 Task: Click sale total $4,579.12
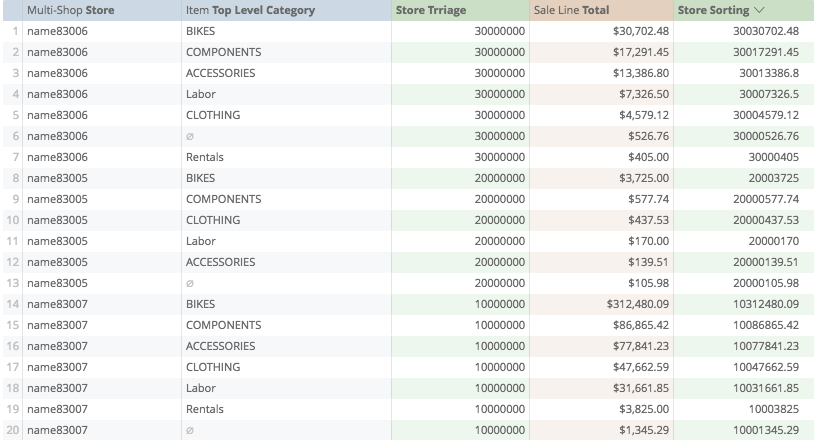pyautogui.click(x=644, y=115)
